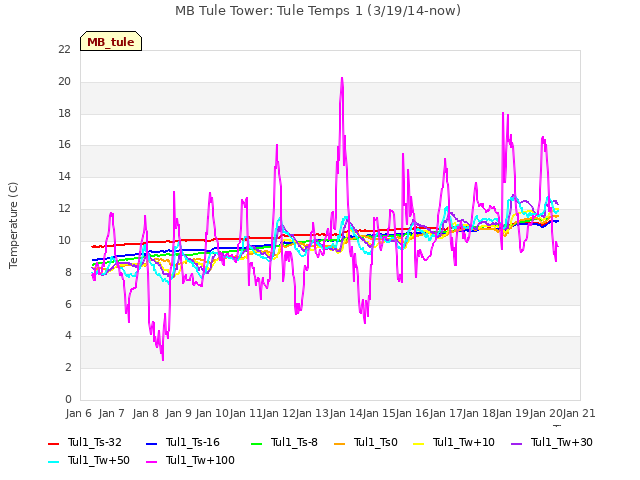The image size is (640, 480).
Task: Click the green Tul1_Ts-8 legend swatch
Action: (x=256, y=443)
